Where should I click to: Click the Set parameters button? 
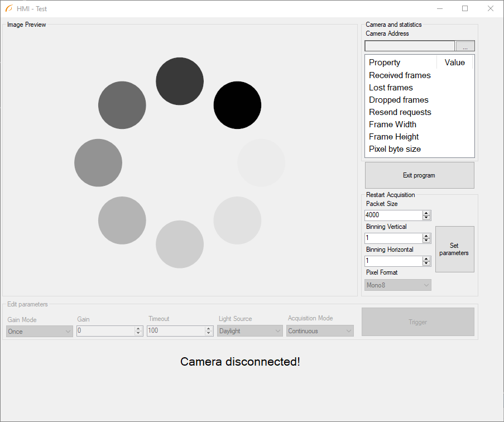tap(454, 249)
